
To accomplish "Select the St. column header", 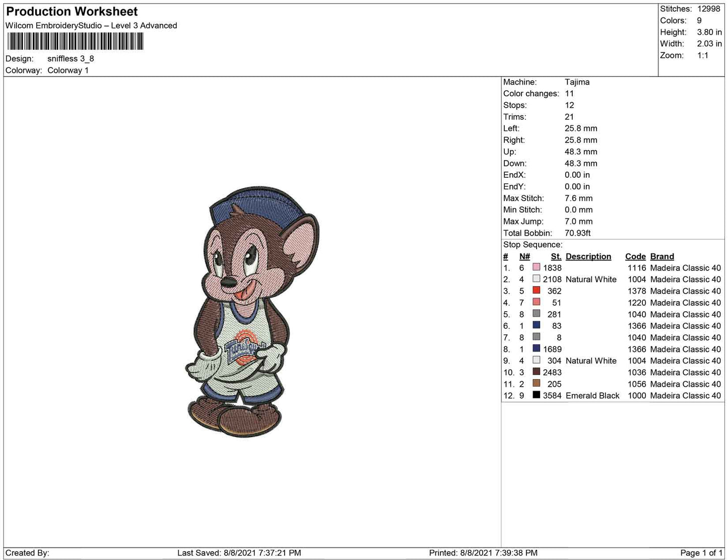I will coord(556,256).
